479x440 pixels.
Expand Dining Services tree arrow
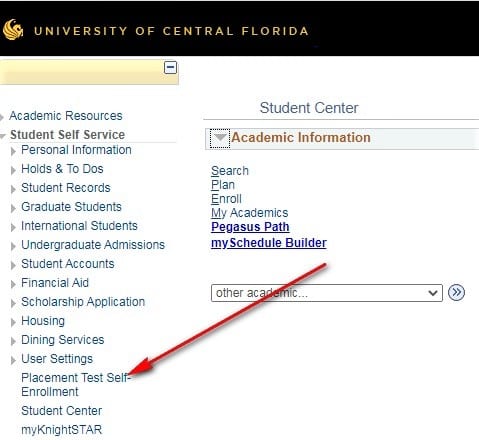tap(13, 341)
